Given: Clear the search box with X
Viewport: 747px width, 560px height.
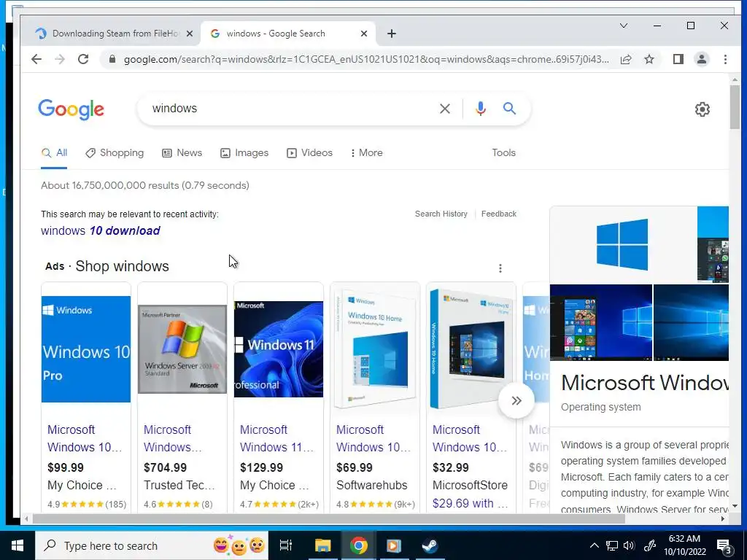Looking at the screenshot, I should click(x=444, y=109).
